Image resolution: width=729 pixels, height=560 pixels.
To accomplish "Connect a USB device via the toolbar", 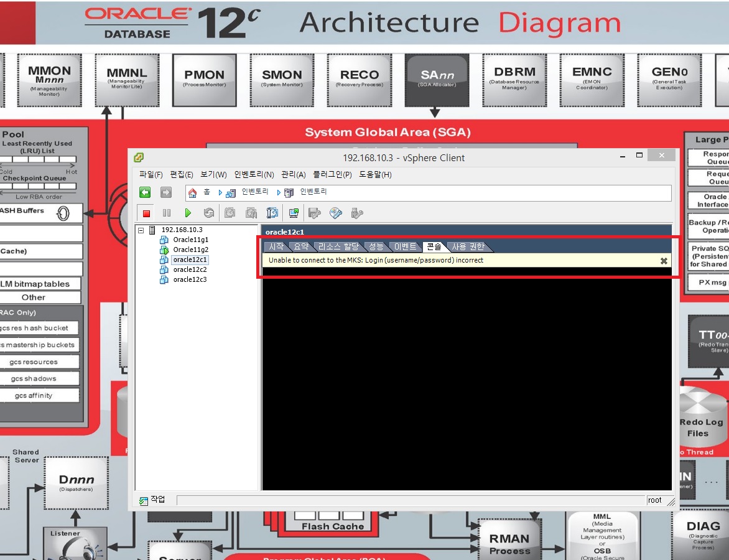I will coord(357,213).
